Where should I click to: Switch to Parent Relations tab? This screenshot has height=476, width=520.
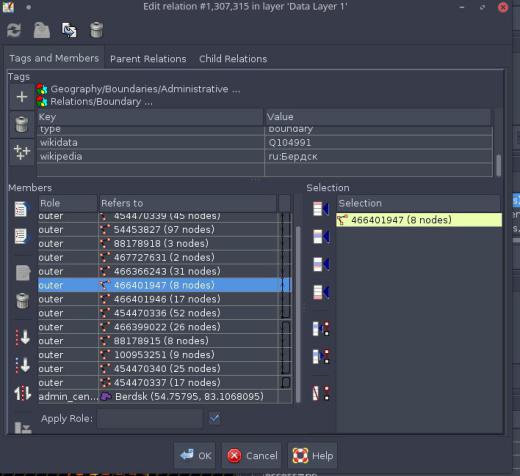pos(148,59)
